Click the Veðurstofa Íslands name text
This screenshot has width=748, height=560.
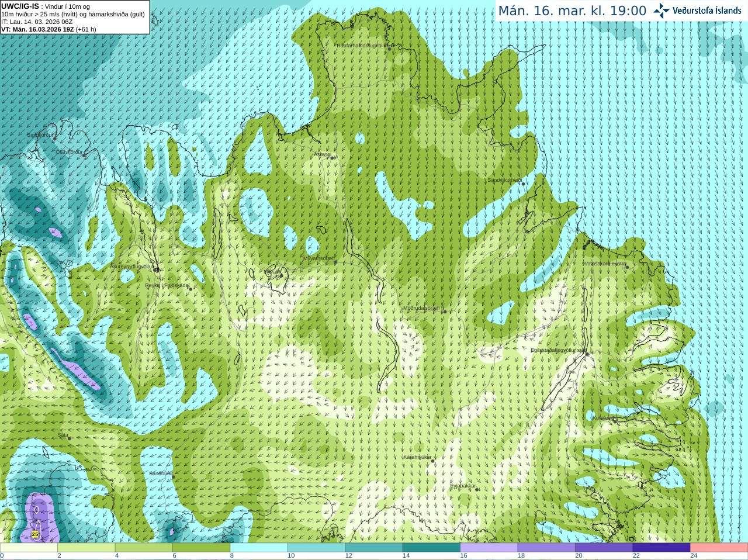(x=707, y=11)
